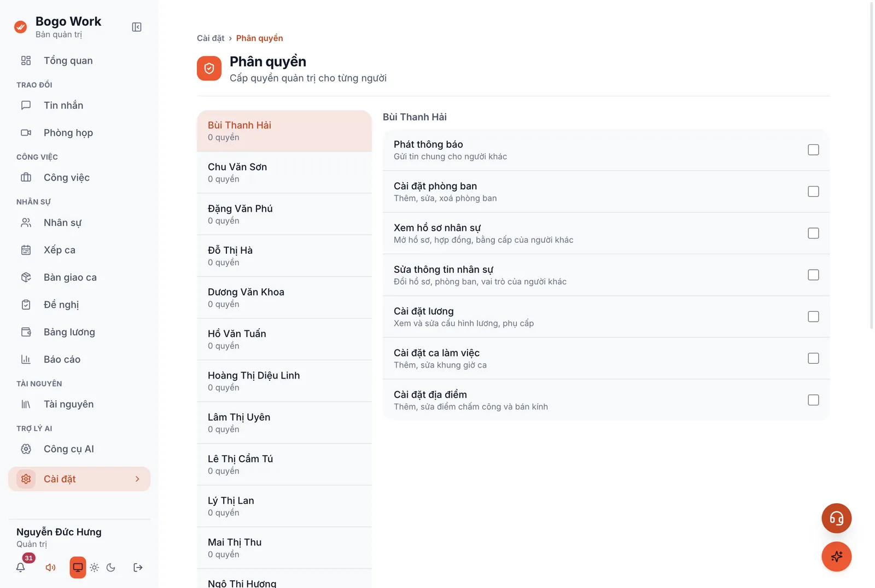875x588 pixels.
Task: Collapse the sidebar with the panel icon
Action: coord(137,27)
